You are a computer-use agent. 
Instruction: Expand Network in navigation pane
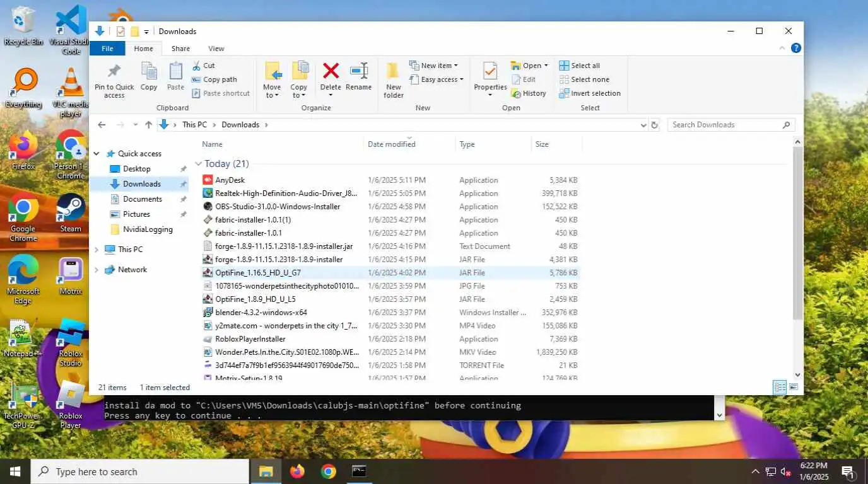tap(97, 270)
